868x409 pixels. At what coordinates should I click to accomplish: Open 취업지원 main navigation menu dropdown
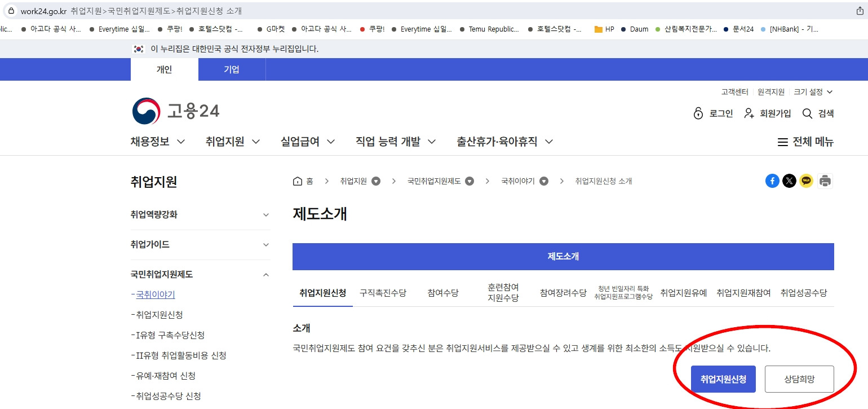(x=233, y=142)
